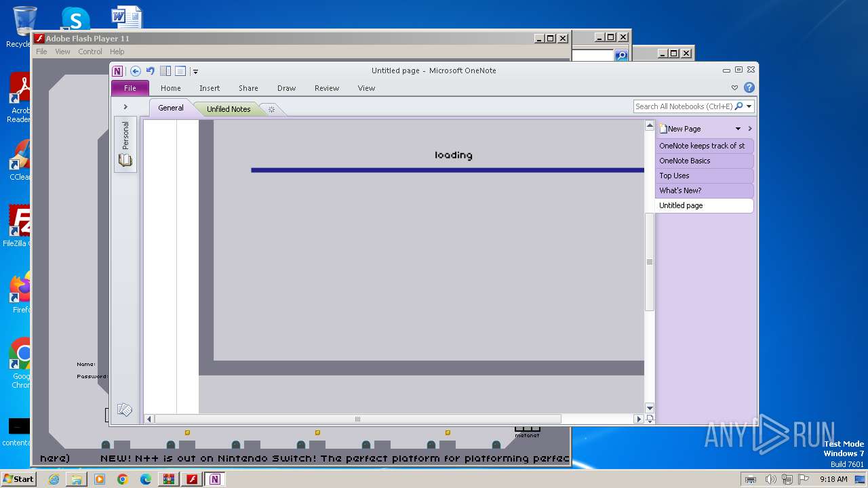Click horizontal scrollbar right arrow
This screenshot has height=488, width=868.
pos(638,420)
